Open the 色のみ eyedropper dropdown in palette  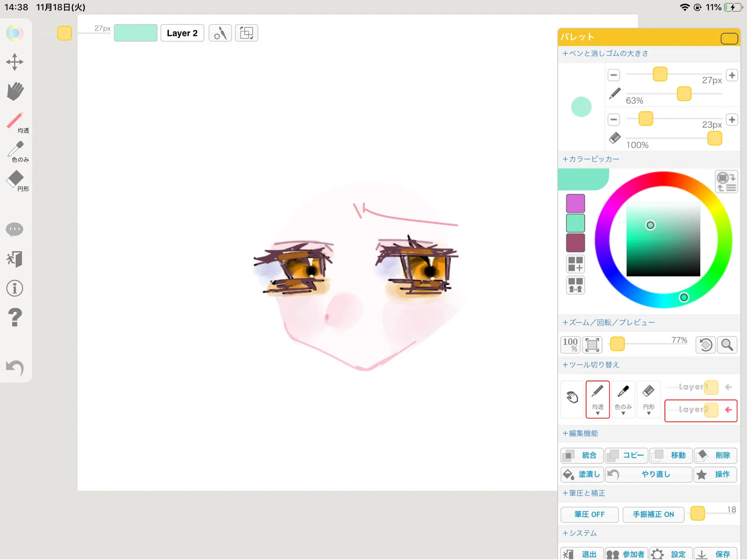pyautogui.click(x=623, y=399)
